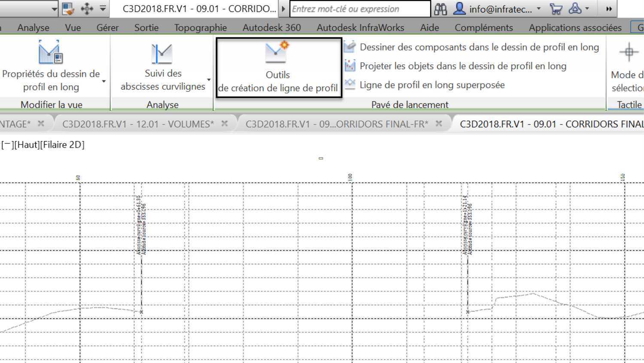Click the Tactile panel title
Image resolution: width=644 pixels, height=363 pixels.
tap(629, 104)
